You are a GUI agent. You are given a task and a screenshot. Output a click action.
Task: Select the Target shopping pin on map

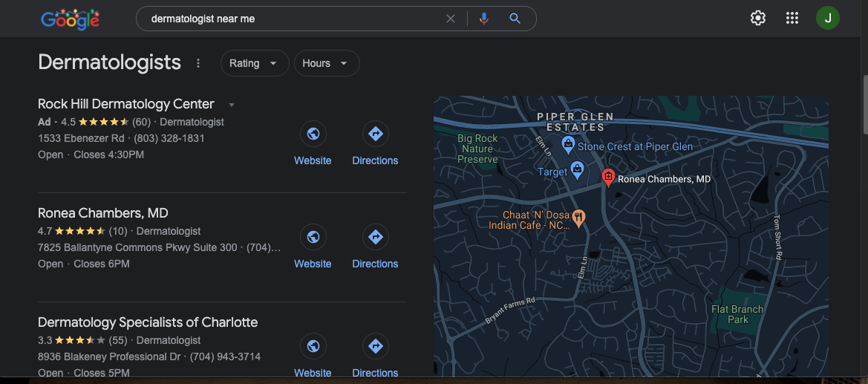tap(577, 170)
